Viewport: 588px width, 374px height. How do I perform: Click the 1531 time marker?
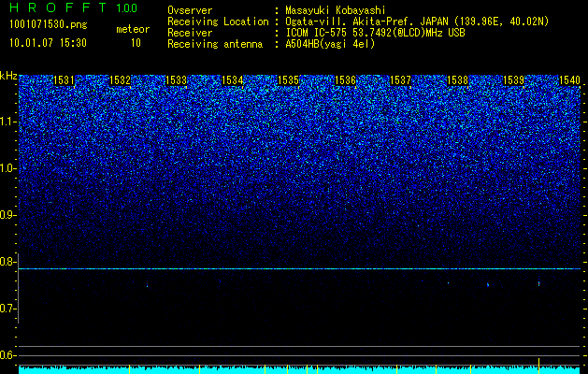[x=64, y=80]
